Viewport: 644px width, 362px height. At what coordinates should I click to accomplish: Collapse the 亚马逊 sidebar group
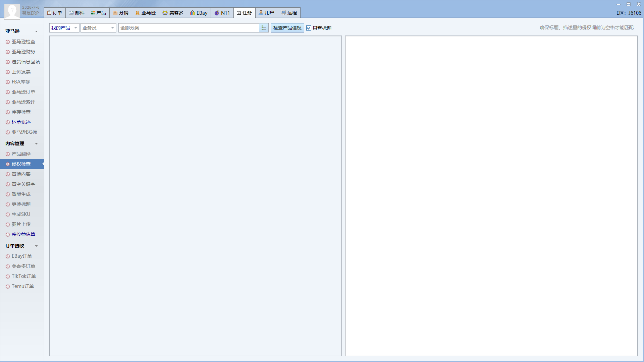(36, 32)
